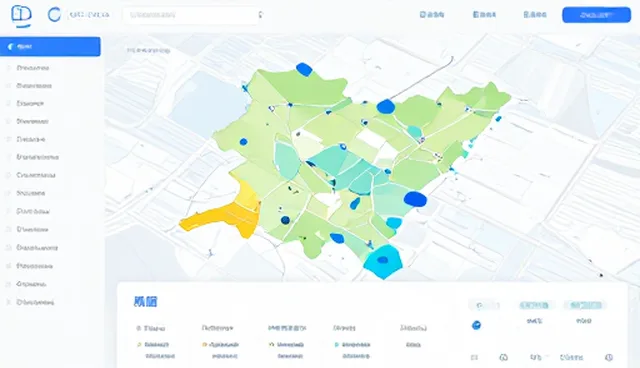Open the header link nearest the blue button

click(535, 15)
